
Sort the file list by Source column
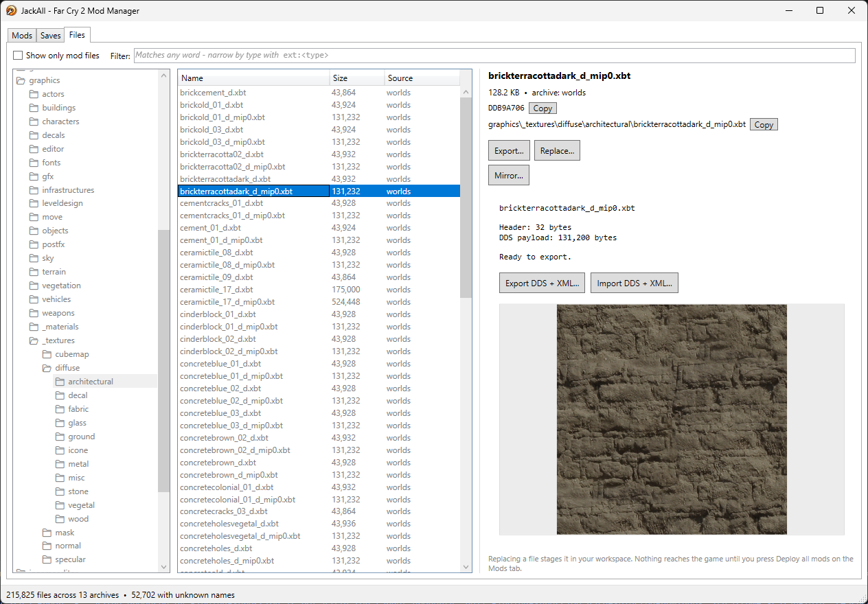(422, 78)
